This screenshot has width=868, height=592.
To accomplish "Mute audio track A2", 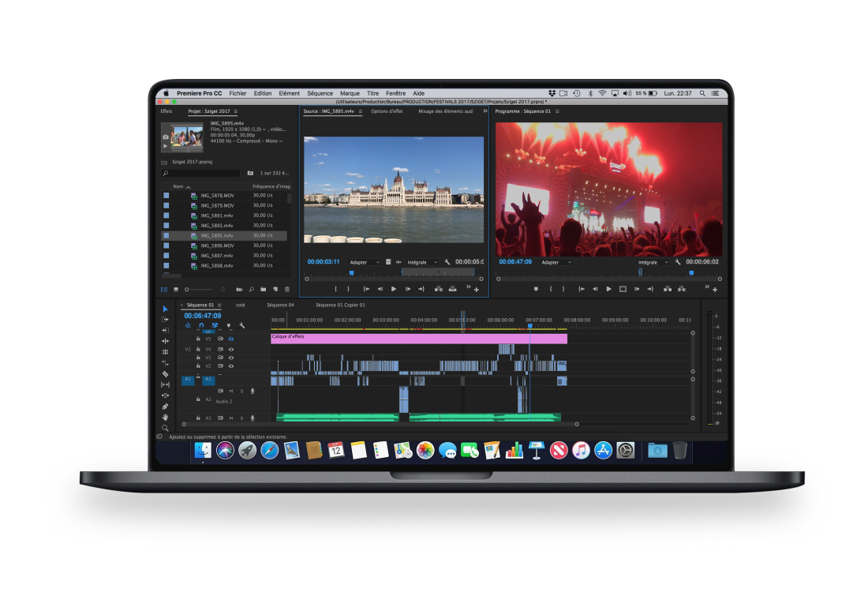I will tap(231, 391).
